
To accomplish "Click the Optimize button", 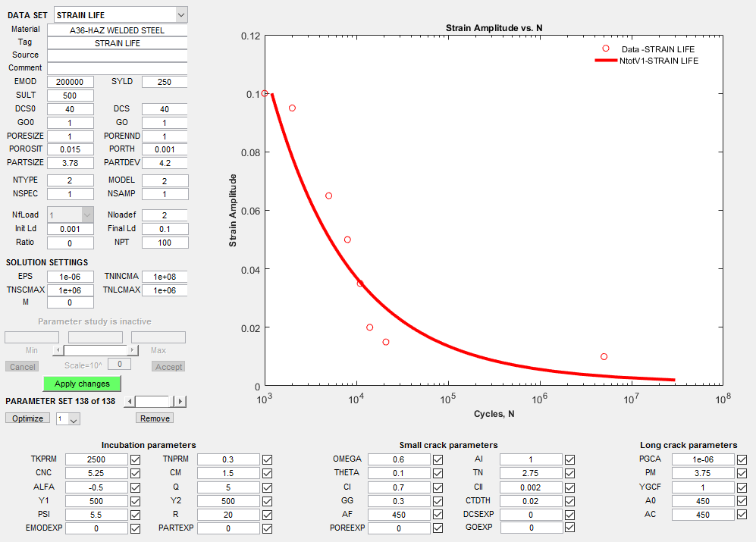I will pyautogui.click(x=27, y=418).
